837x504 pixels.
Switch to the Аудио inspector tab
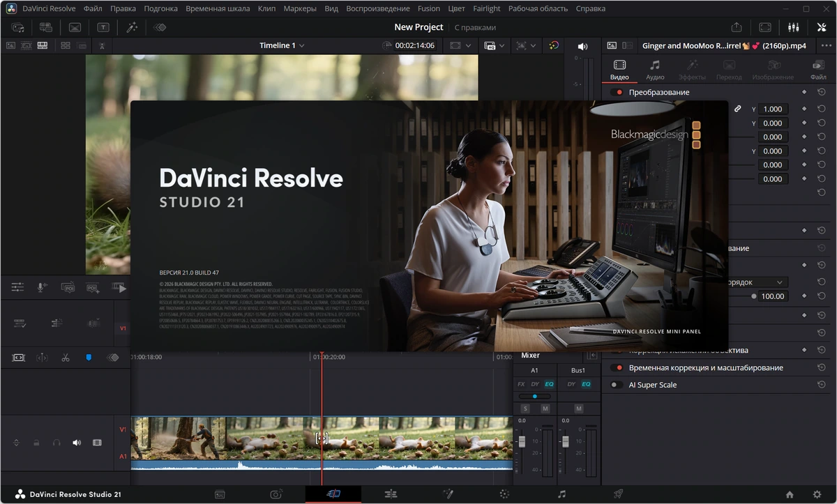click(655, 69)
